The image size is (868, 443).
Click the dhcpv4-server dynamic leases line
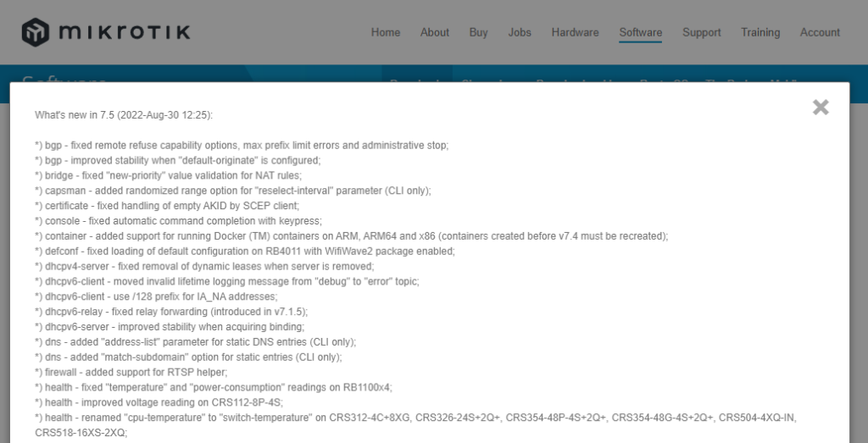coord(204,266)
